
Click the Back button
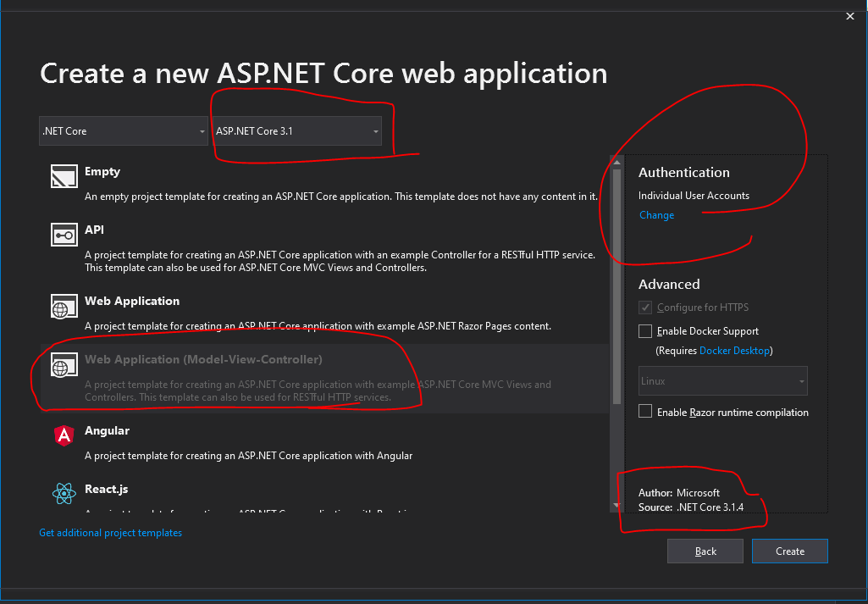[705, 551]
